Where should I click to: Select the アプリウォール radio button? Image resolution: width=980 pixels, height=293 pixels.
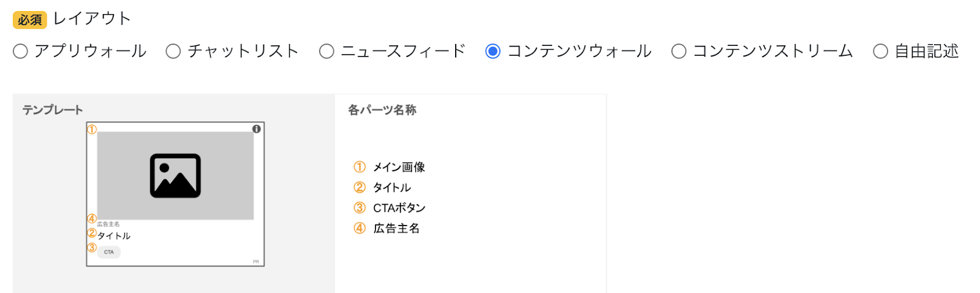pyautogui.click(x=20, y=51)
